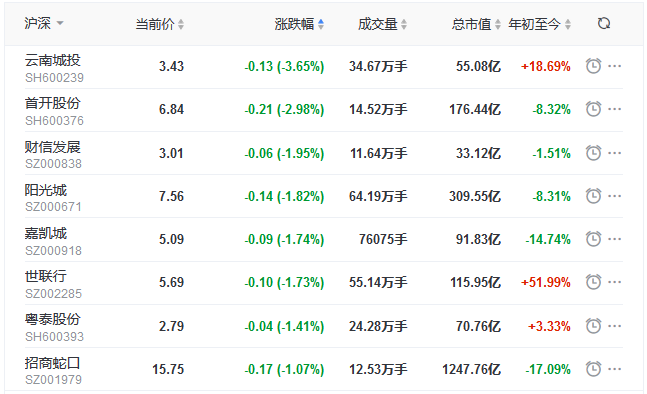The width and height of the screenshot is (647, 394).
Task: Set alert clock for 嘉凯城
Action: (593, 239)
